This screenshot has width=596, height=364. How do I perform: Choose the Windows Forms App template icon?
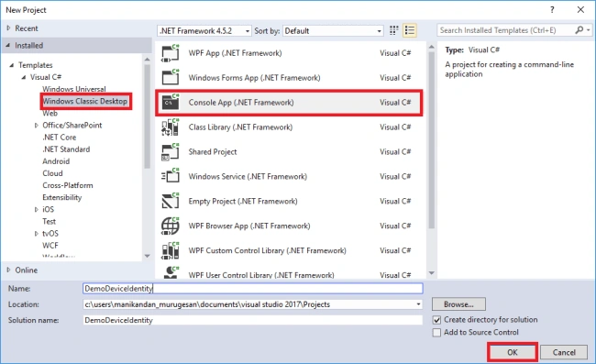[x=171, y=78]
